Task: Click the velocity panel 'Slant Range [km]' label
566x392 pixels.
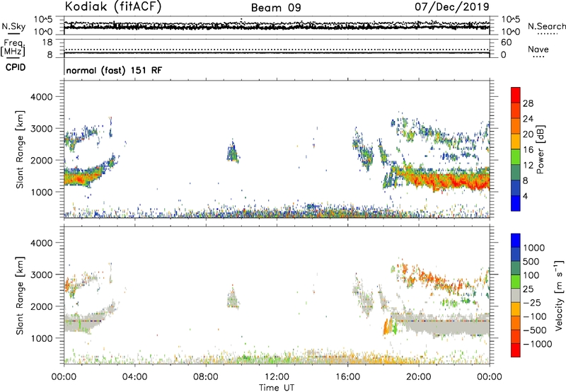Action: coord(20,296)
